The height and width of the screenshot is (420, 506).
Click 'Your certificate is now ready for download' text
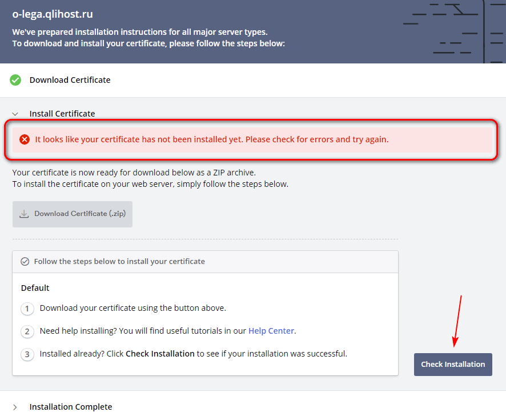click(134, 173)
